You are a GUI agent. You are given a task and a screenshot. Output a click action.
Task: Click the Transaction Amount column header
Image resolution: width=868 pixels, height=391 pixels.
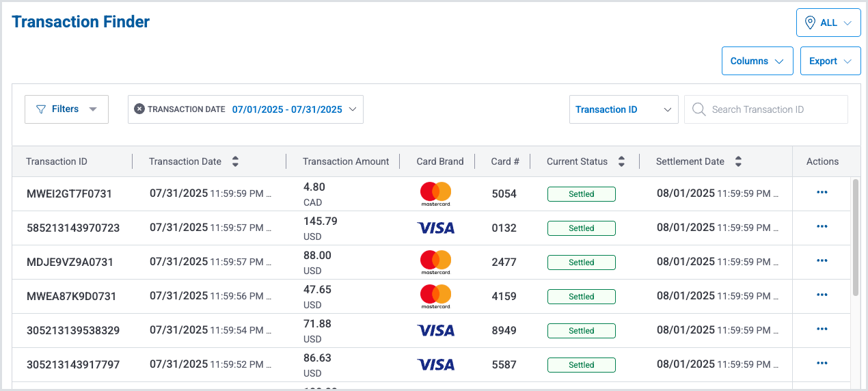click(346, 162)
